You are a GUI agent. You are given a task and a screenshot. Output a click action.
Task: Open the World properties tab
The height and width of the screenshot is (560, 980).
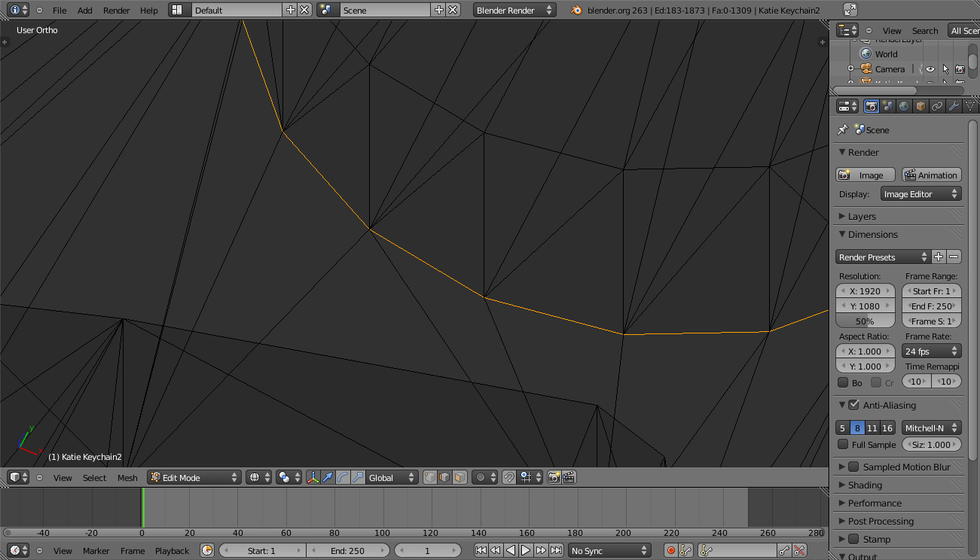click(x=904, y=106)
